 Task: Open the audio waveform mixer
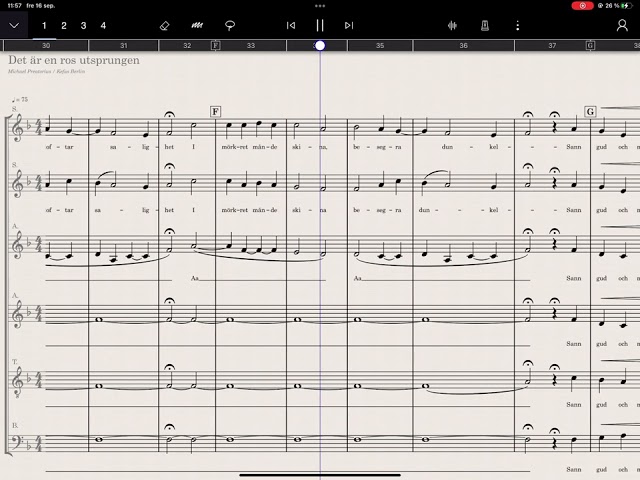452,26
